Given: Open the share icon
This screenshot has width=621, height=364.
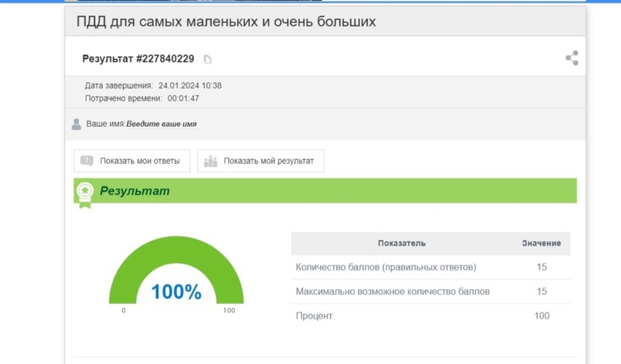Looking at the screenshot, I should coord(572,58).
